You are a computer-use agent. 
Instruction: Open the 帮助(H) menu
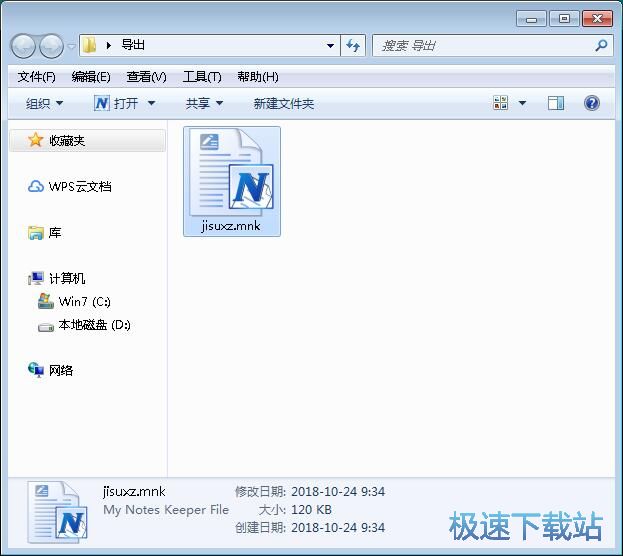click(x=258, y=77)
